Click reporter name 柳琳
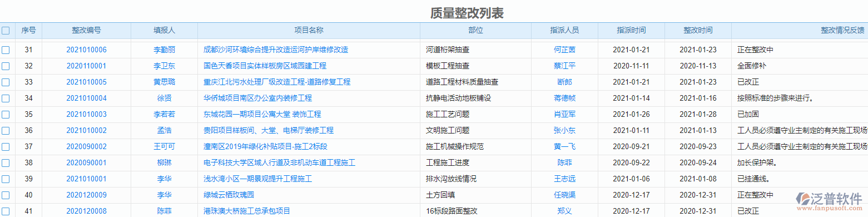The width and height of the screenshot is (868, 217). coord(164,163)
